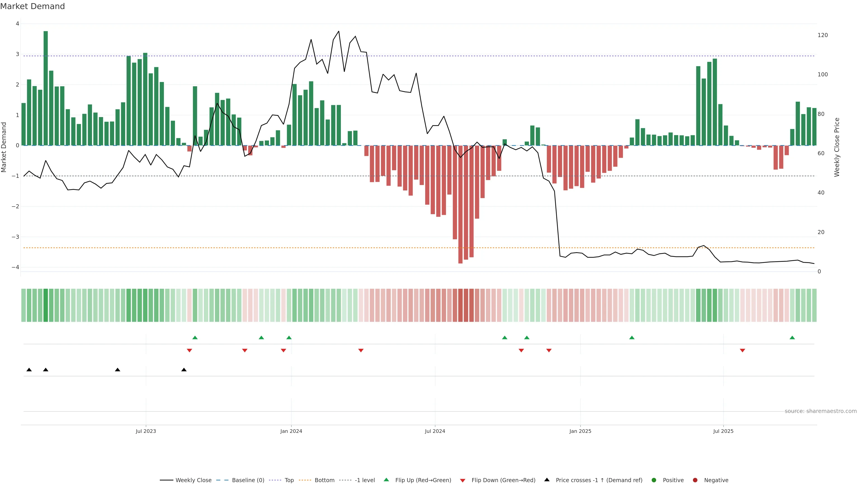Click the Weekly Close Price axis title

pos(837,147)
